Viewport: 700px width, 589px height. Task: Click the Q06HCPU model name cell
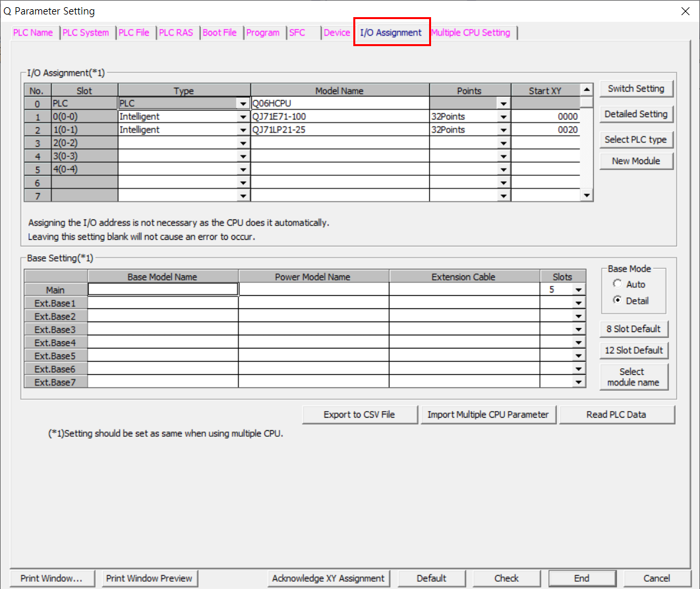(340, 103)
